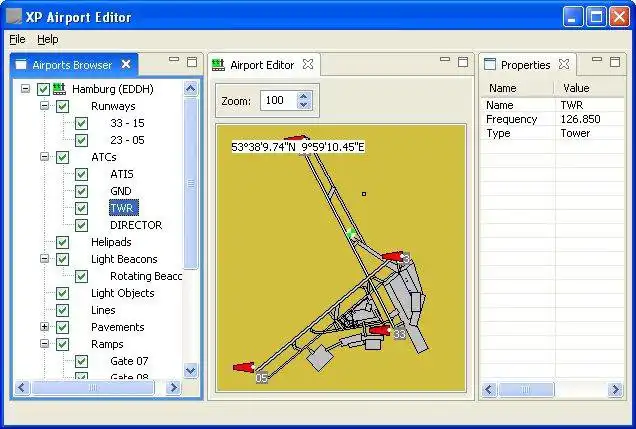Click the red marker at runway 23 end

[393, 256]
